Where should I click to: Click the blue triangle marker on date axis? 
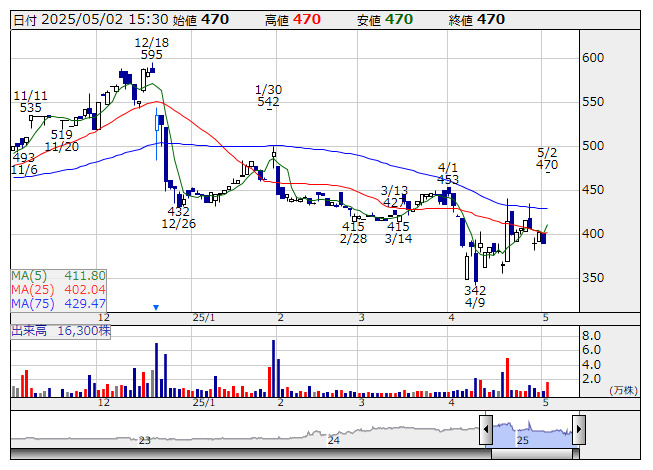(x=156, y=308)
